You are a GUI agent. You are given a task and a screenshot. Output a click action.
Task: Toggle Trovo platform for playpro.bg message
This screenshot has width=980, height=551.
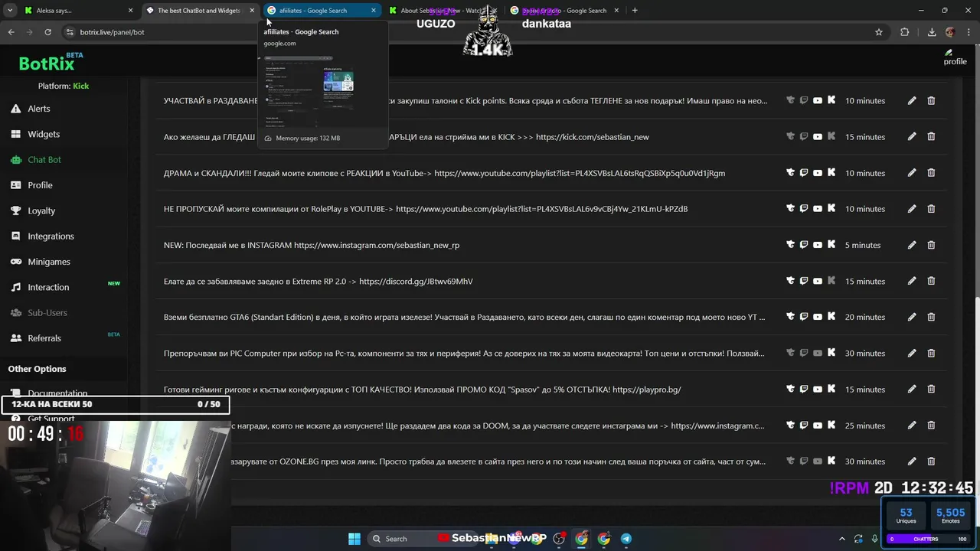click(x=790, y=389)
